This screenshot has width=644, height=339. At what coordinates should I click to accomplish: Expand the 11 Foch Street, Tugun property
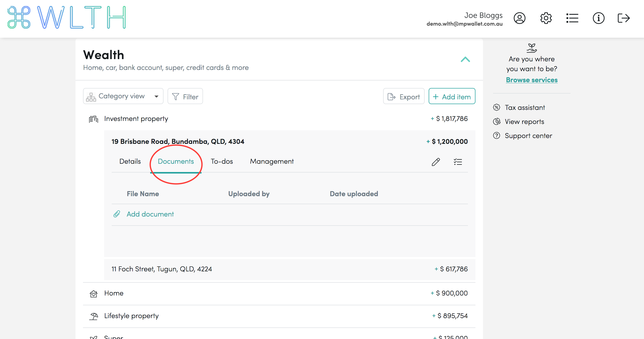(290, 269)
